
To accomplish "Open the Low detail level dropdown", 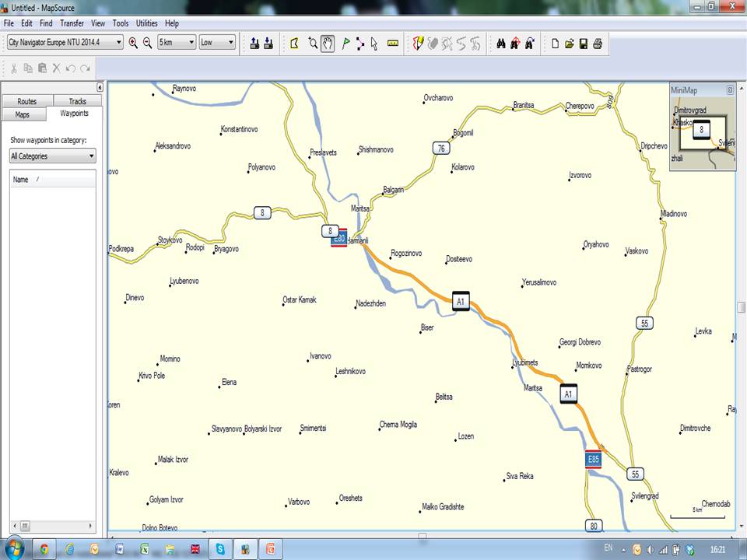I will tap(217, 43).
